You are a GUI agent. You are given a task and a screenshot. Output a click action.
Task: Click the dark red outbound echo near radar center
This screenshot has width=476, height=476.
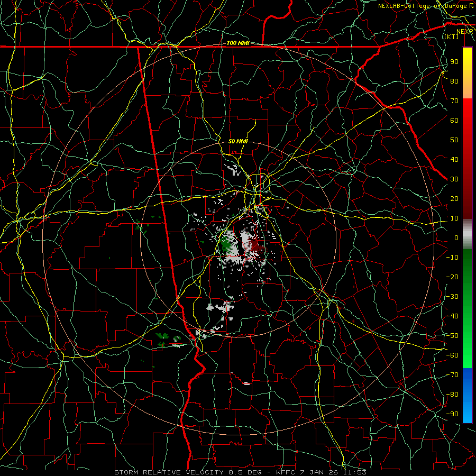click(257, 245)
